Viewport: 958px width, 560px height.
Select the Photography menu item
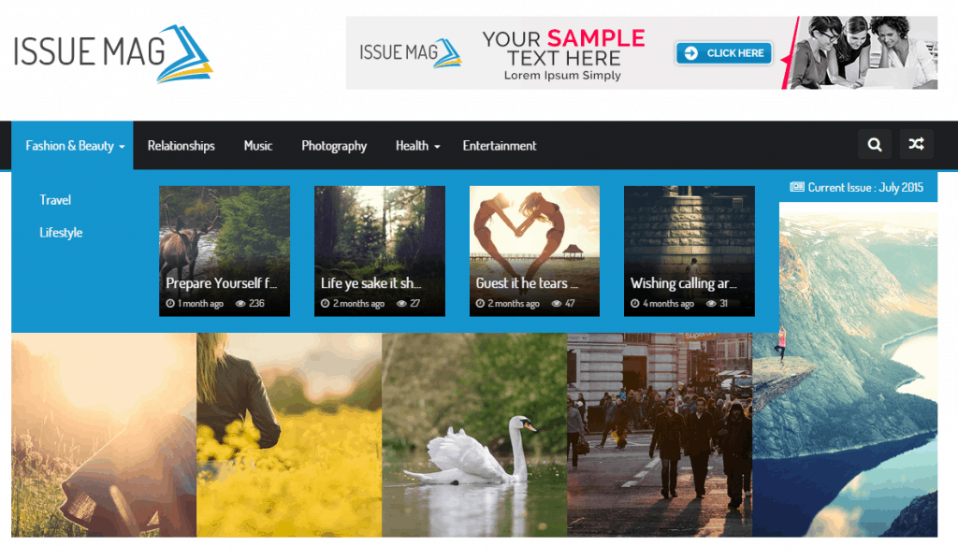coord(334,146)
